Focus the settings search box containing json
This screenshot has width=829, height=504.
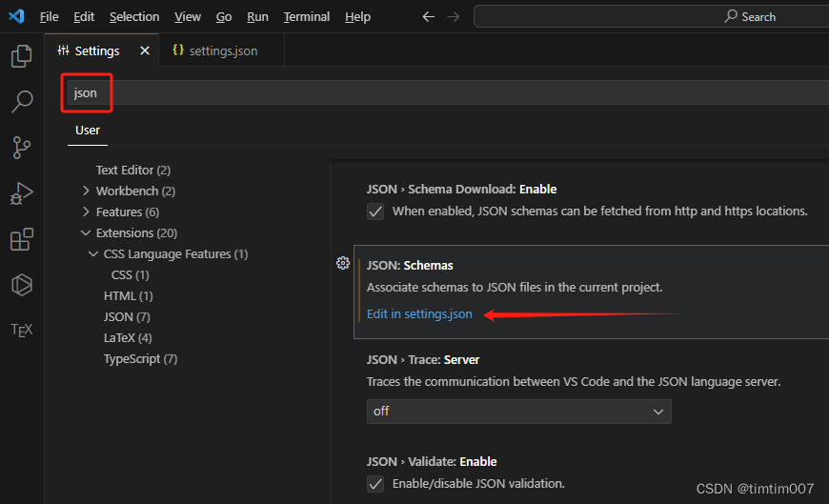coord(447,93)
